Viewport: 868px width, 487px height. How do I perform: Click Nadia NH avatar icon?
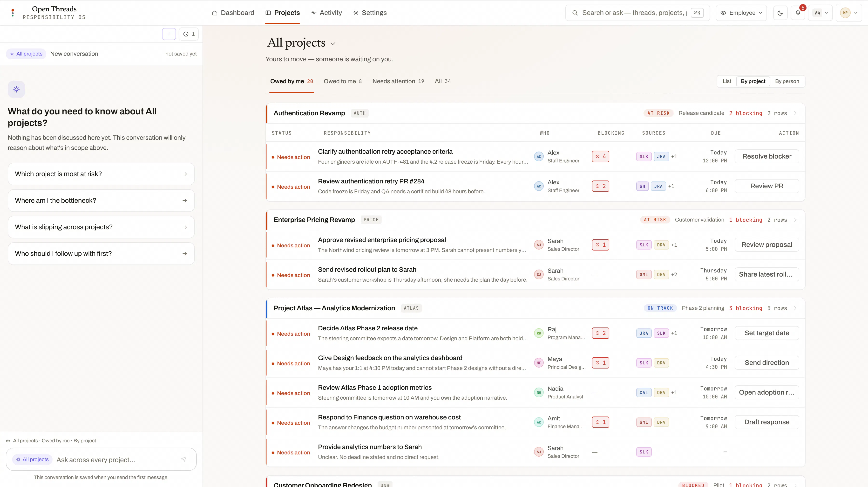(x=539, y=393)
